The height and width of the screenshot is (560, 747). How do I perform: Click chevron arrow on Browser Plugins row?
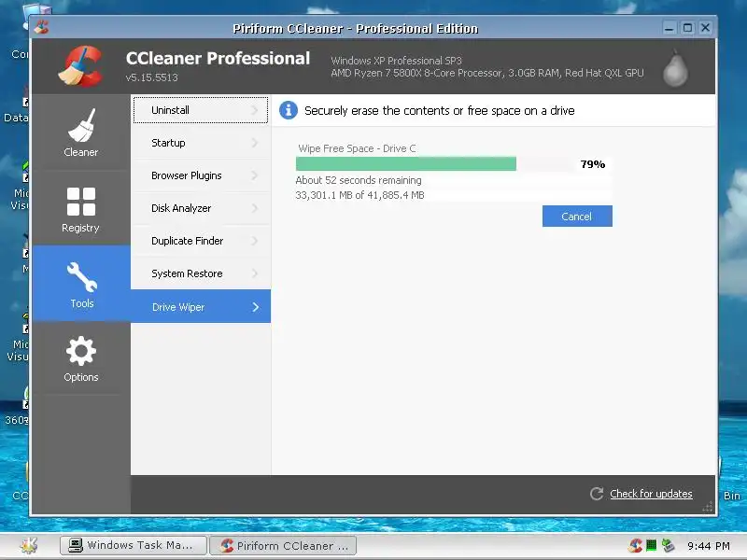point(255,175)
